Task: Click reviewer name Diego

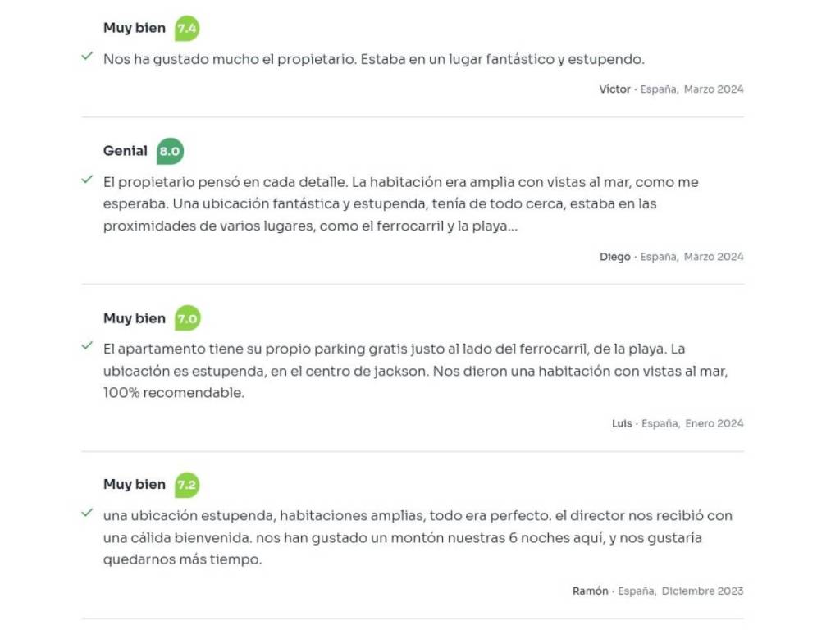Action: (x=615, y=257)
